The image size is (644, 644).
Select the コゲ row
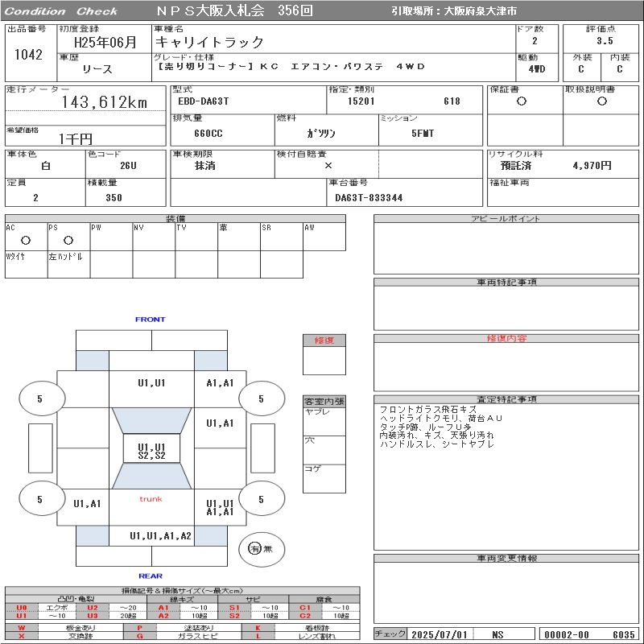pyautogui.click(x=324, y=478)
